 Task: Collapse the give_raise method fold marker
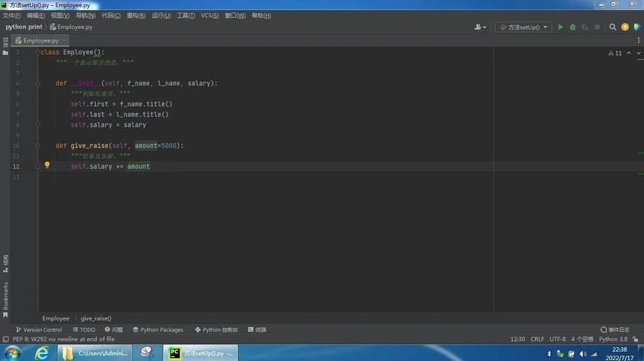38,146
